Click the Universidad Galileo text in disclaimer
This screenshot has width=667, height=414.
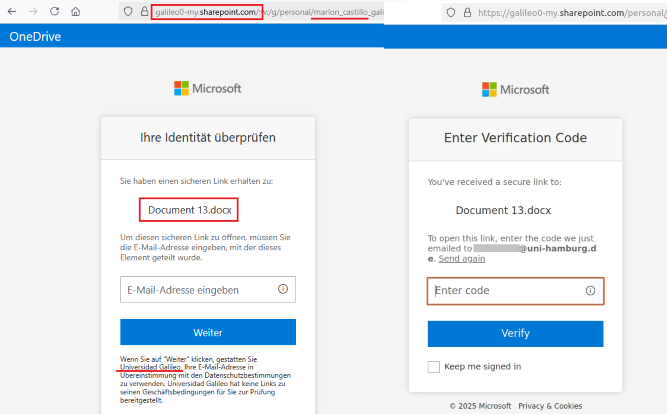(x=151, y=367)
